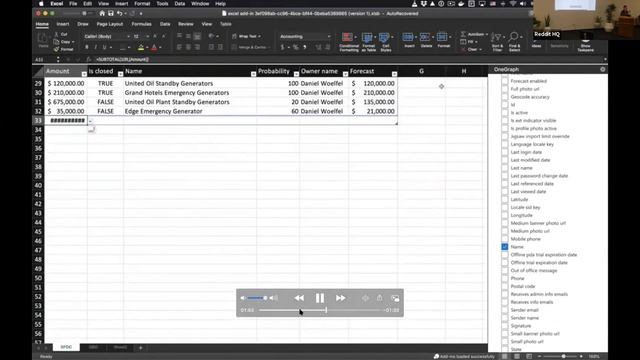The width and height of the screenshot is (640, 360).
Task: Open the Data ribbon tab
Action: 165,24
